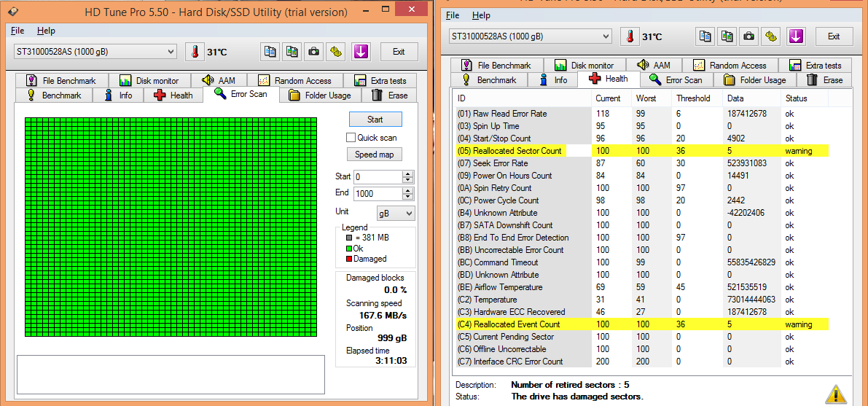Select Power On Hours Count row

click(641, 176)
